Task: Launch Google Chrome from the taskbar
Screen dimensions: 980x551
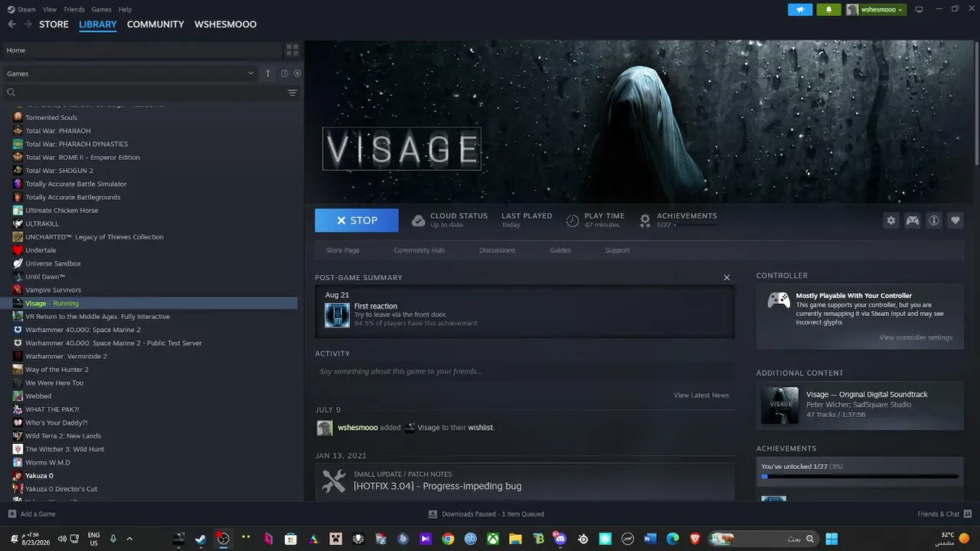Action: (x=448, y=539)
